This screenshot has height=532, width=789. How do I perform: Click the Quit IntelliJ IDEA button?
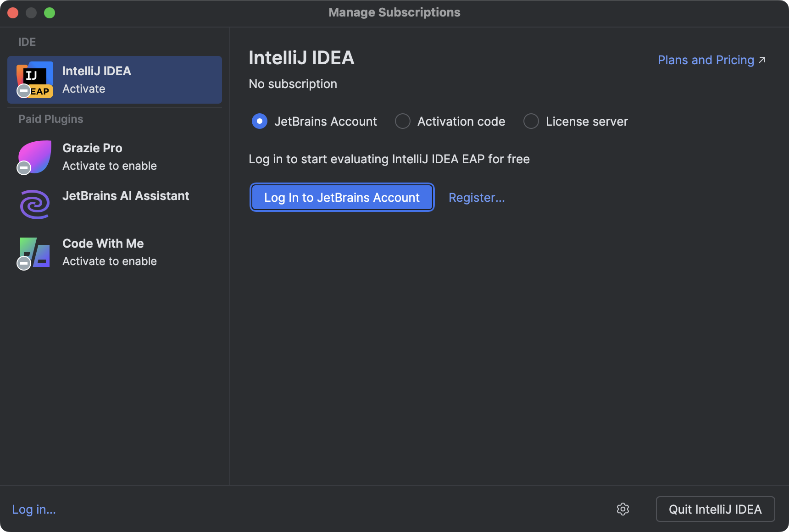pos(715,509)
